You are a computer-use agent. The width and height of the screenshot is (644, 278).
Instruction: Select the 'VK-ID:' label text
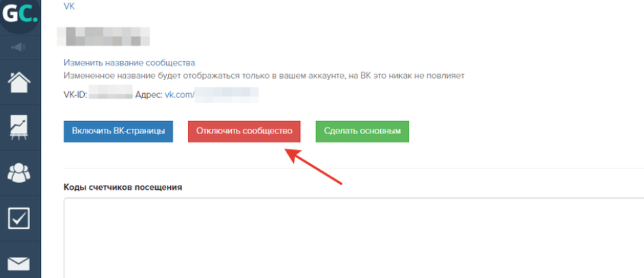[75, 95]
